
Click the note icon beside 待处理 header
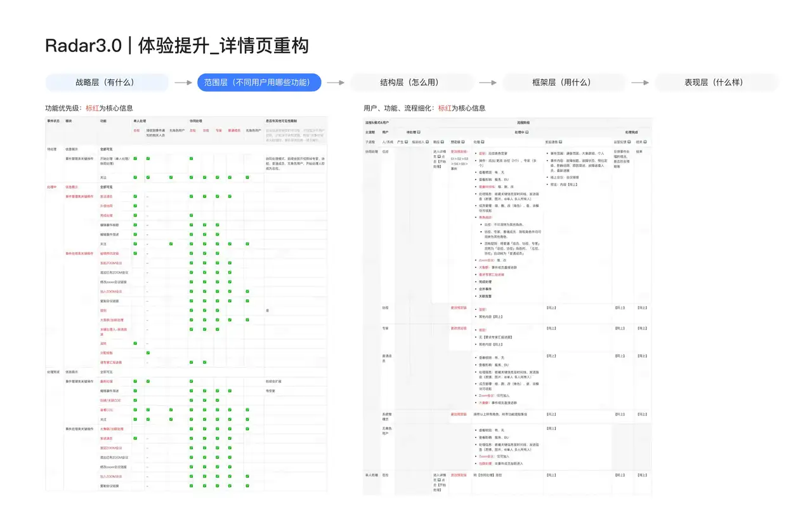point(419,131)
